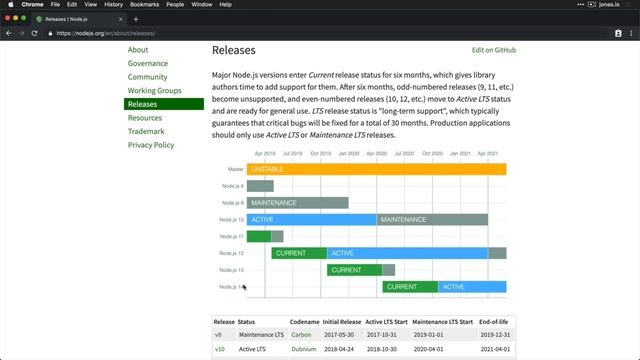This screenshot has height=360, width=640.
Task: Reload the page with the refresh icon
Action: tap(35, 33)
